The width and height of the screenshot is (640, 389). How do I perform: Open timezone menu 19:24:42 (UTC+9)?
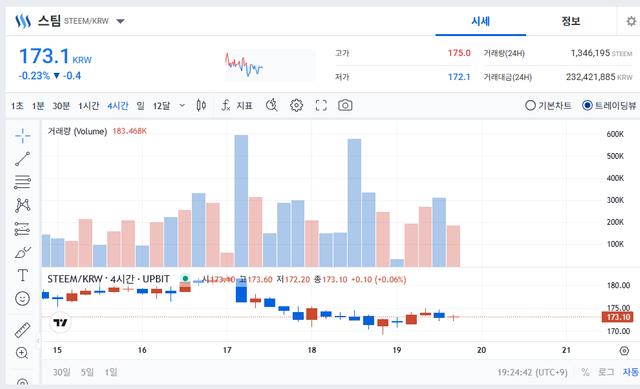point(532,372)
